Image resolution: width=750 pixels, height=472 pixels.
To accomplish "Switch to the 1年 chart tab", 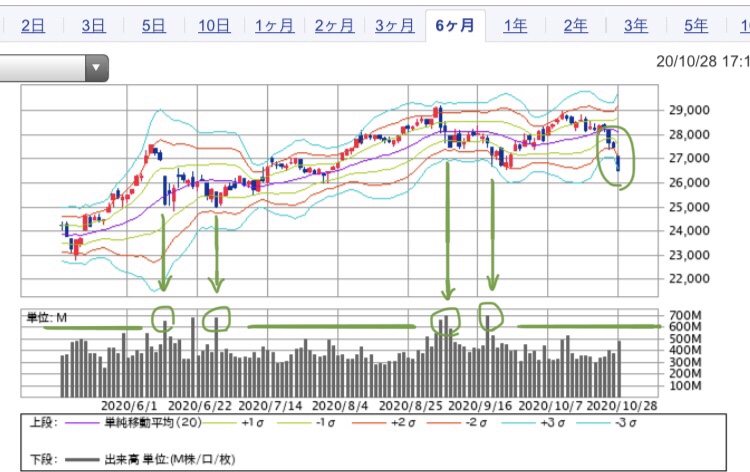I will click(x=515, y=26).
